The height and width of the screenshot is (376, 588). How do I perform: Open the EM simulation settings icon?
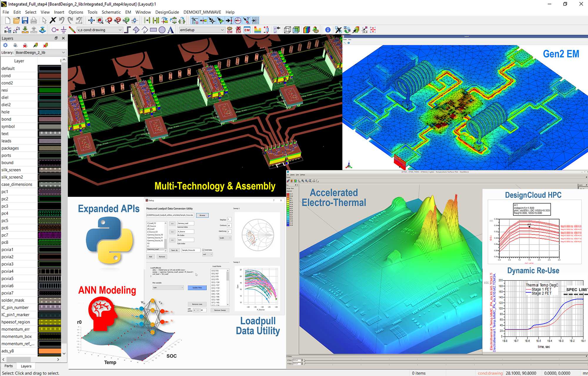[230, 29]
